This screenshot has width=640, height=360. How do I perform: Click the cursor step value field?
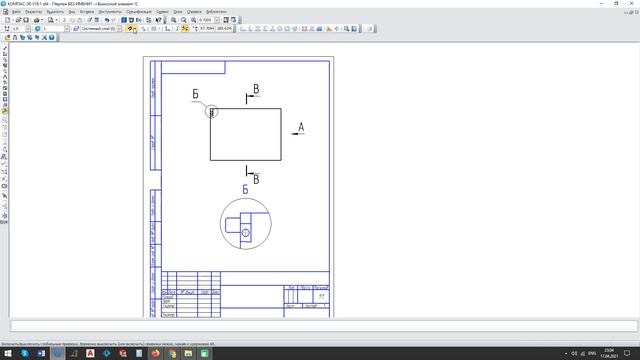coord(18,29)
